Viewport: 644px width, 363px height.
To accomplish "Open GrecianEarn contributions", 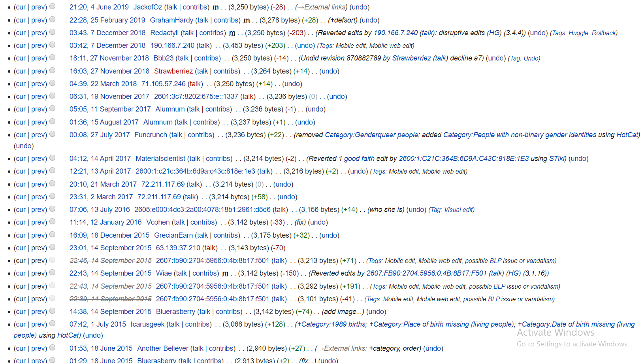I will coord(226,235).
